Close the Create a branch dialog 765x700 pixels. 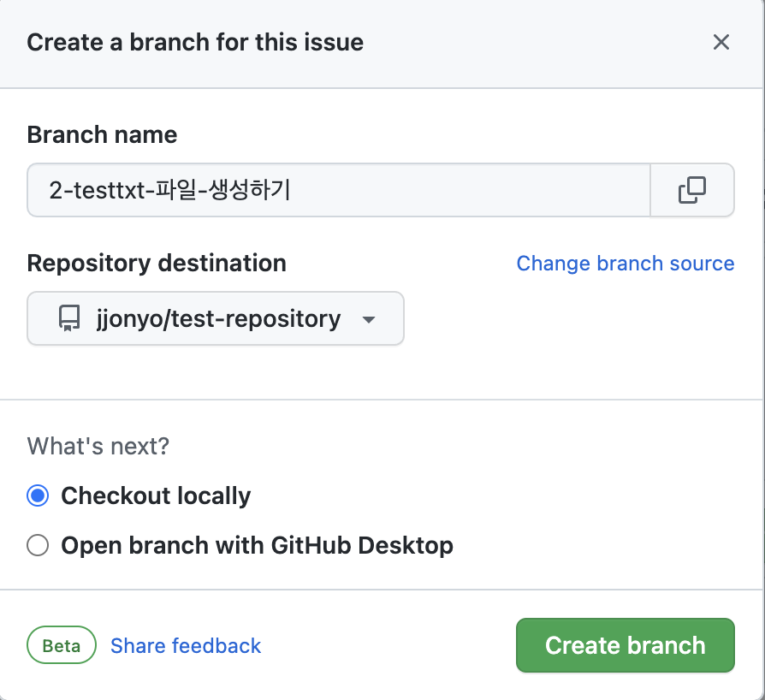point(721,42)
